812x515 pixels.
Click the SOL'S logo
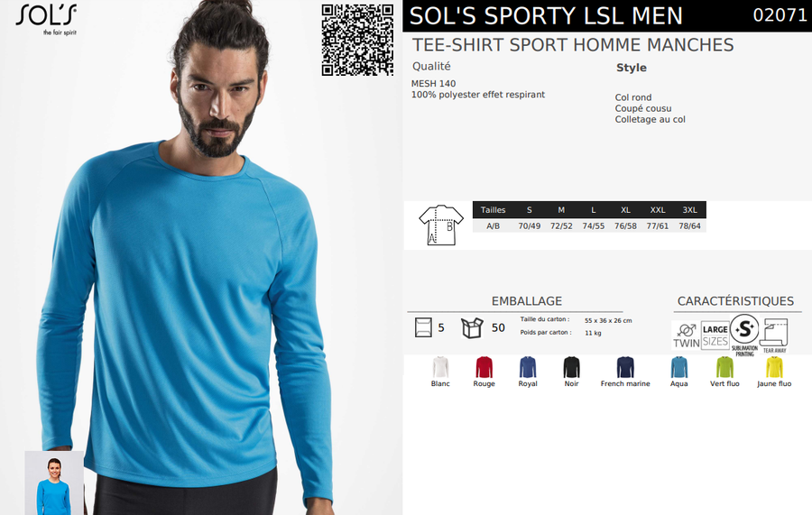pos(47,20)
